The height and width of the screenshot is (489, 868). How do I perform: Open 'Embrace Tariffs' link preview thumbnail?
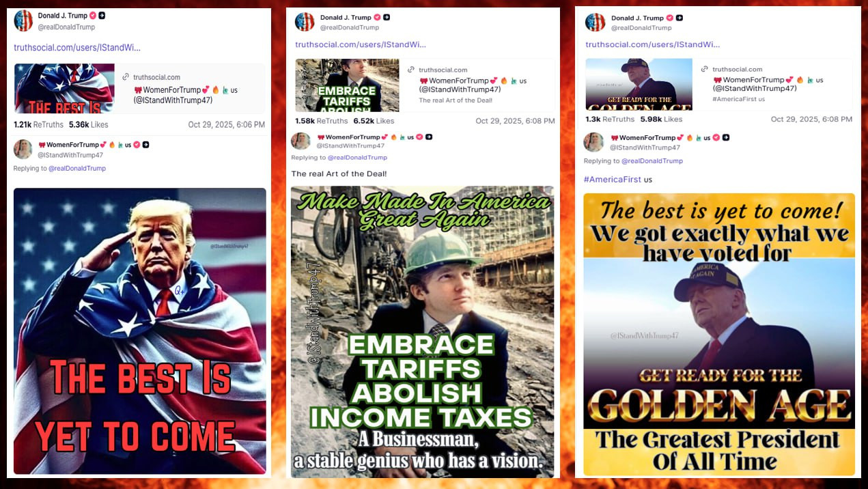coord(347,85)
